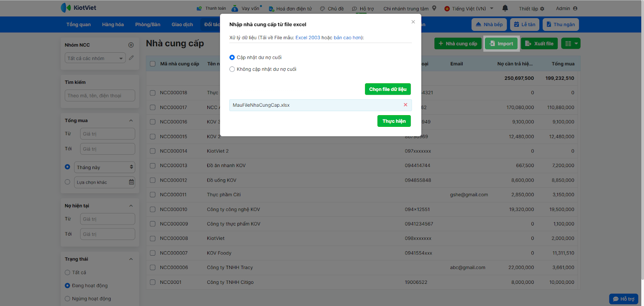
Task: Click supplier name Công ty TNHH Tracy
Action: coord(230,267)
